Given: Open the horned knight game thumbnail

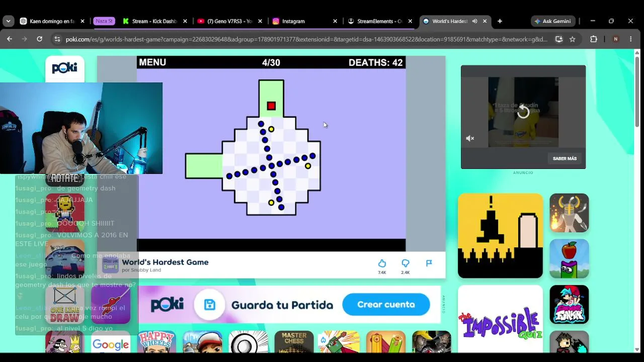Looking at the screenshot, I should (x=569, y=213).
